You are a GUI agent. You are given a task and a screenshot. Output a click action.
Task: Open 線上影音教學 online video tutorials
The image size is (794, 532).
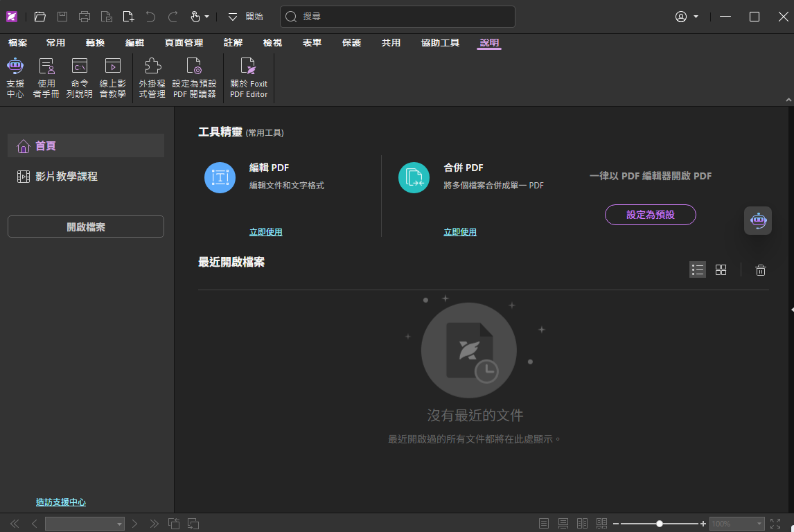(x=112, y=77)
